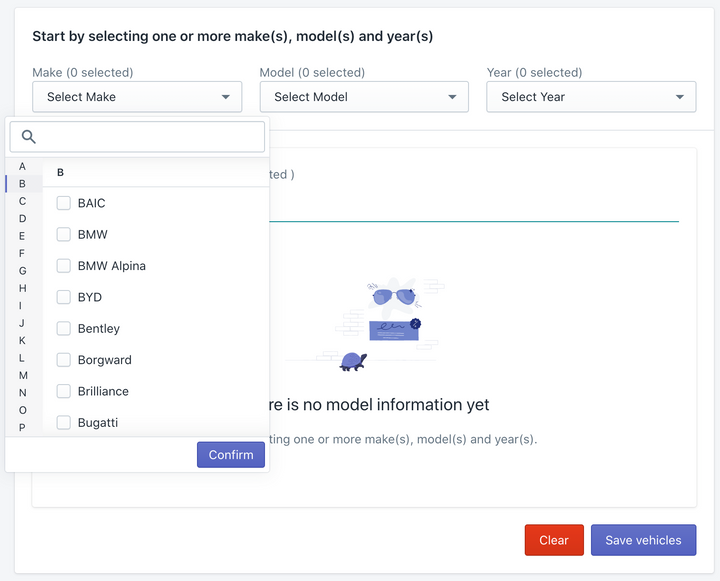
Task: Open the Select Year dropdown
Action: 591,97
